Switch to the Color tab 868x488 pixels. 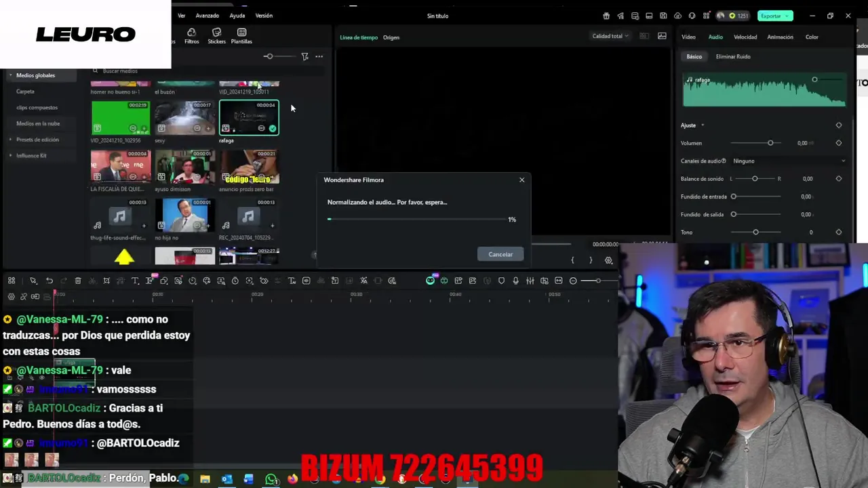click(x=812, y=37)
